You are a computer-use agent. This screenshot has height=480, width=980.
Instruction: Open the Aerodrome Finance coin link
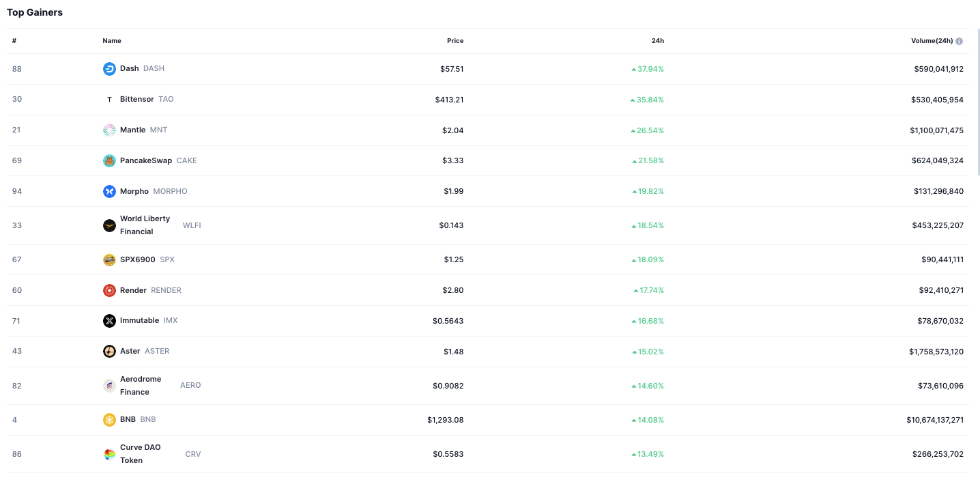[141, 386]
